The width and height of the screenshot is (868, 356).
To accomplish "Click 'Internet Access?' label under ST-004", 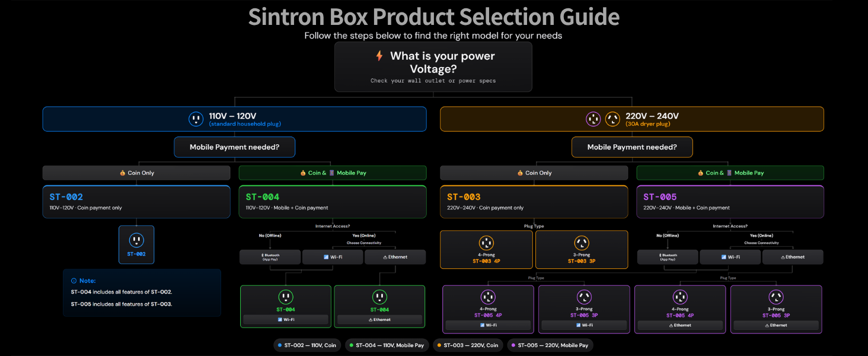I will tap(333, 226).
